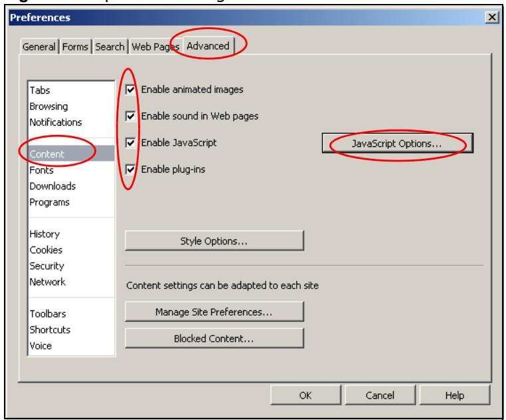
Task: Open the Fonts category
Action: [71, 170]
